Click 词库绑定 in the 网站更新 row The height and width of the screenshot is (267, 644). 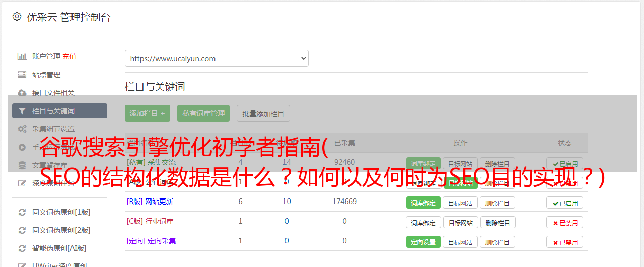[423, 203]
